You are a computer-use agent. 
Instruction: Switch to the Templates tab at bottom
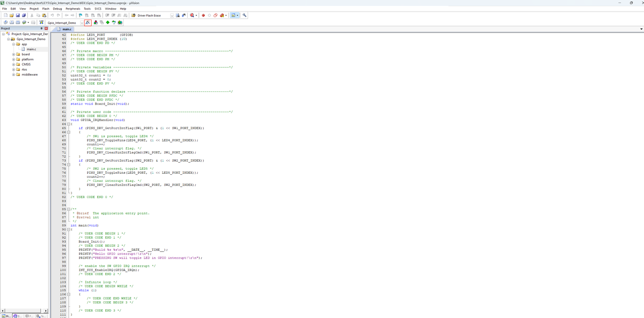tap(41, 316)
